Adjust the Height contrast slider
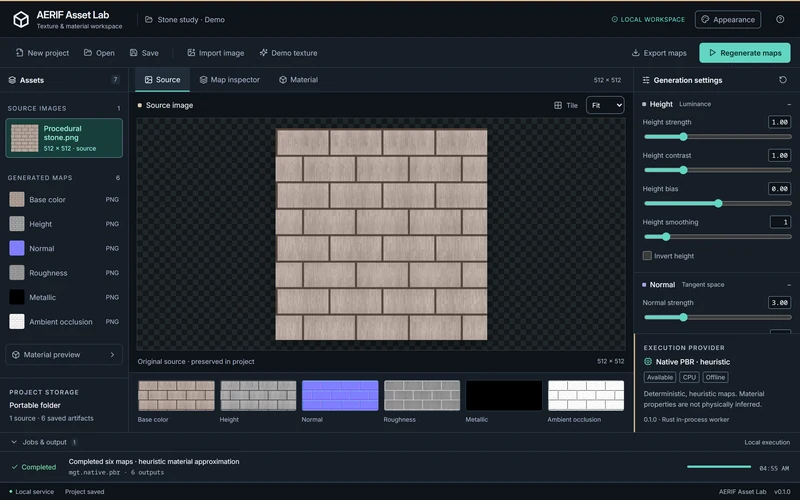800x500 pixels. (x=717, y=170)
